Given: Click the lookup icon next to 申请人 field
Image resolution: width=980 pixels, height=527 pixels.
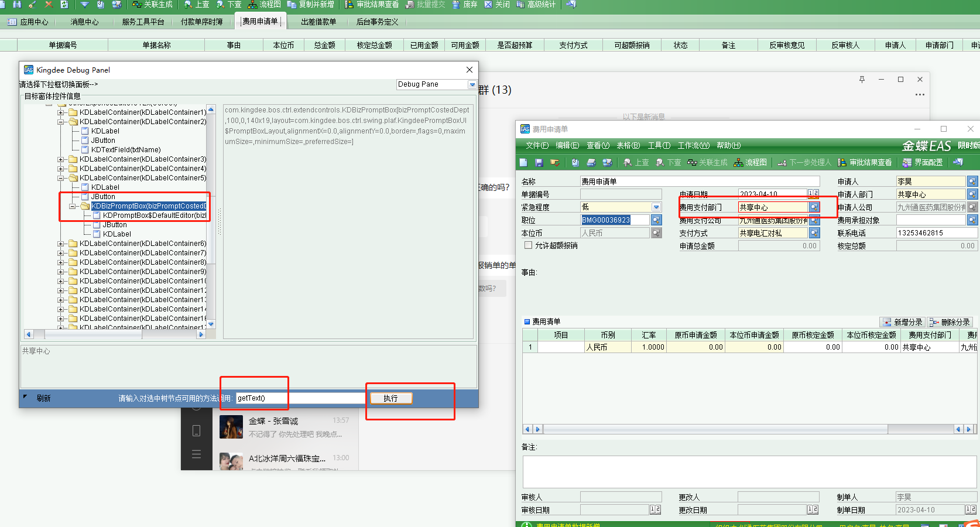Looking at the screenshot, I should coord(972,182).
